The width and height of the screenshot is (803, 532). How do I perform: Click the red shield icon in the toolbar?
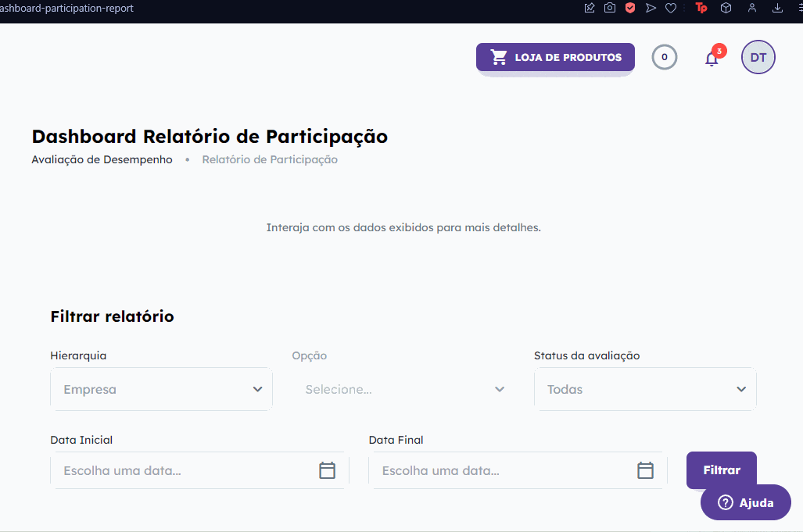[x=630, y=8]
